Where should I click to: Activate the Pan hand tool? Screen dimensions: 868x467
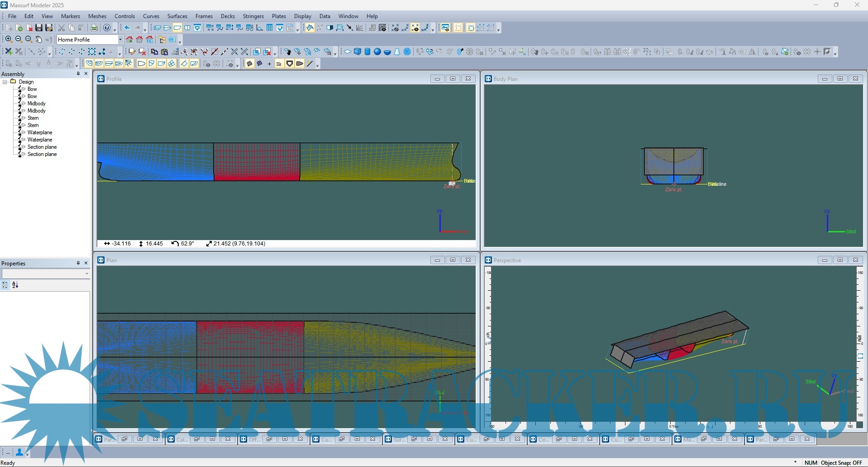[x=39, y=40]
